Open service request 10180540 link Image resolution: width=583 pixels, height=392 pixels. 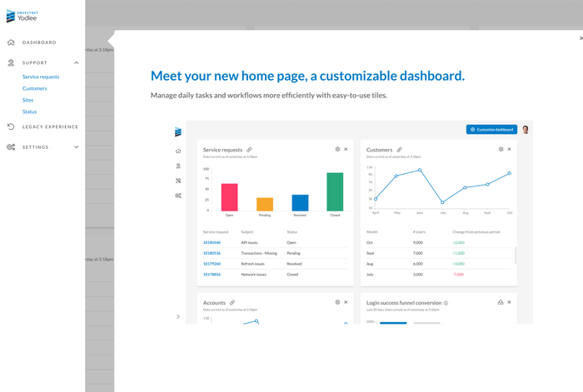click(212, 243)
